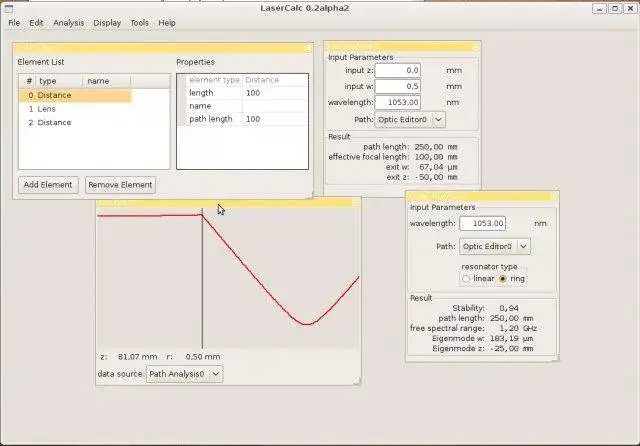Click the Stability value 0,94
The image size is (640, 446).
tap(509, 308)
